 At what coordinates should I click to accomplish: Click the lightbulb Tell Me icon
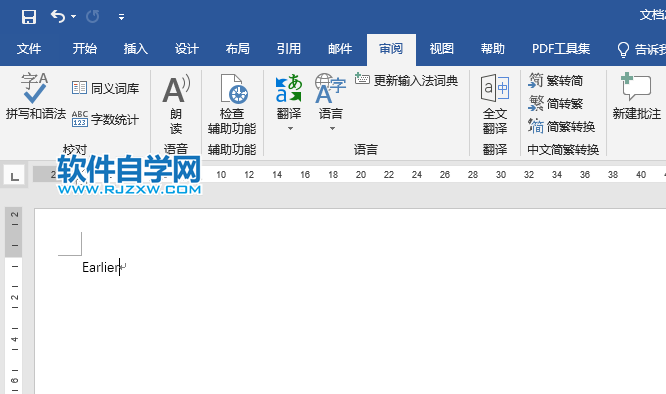click(x=623, y=49)
